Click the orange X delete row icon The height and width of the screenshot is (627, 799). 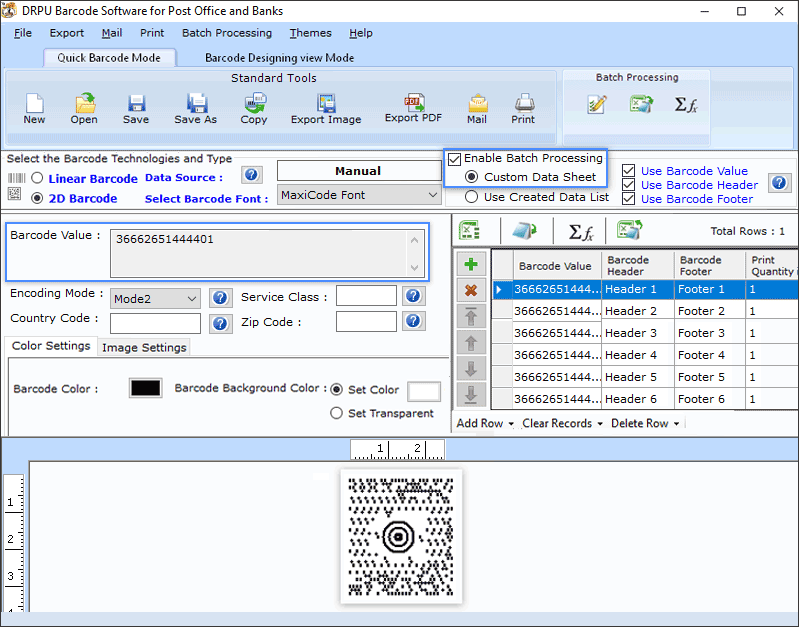pyautogui.click(x=471, y=291)
